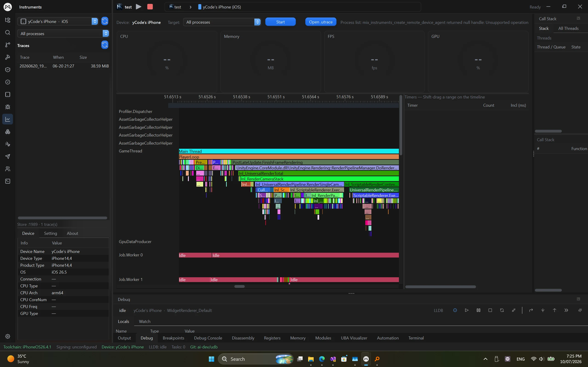
Task: Open the terminal icon in the sidebar
Action: point(8,181)
